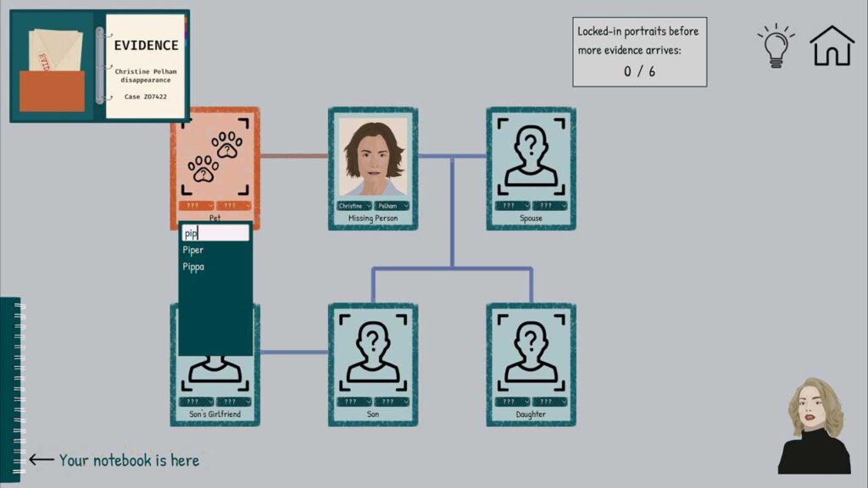
Task: Open the Daughter last name dropdown
Action: tap(549, 402)
